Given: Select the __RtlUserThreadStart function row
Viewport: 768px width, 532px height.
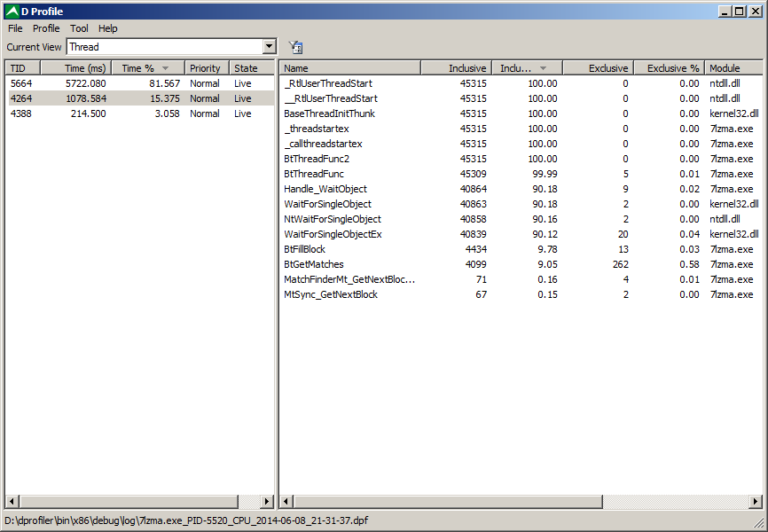Looking at the screenshot, I should pyautogui.click(x=521, y=98).
